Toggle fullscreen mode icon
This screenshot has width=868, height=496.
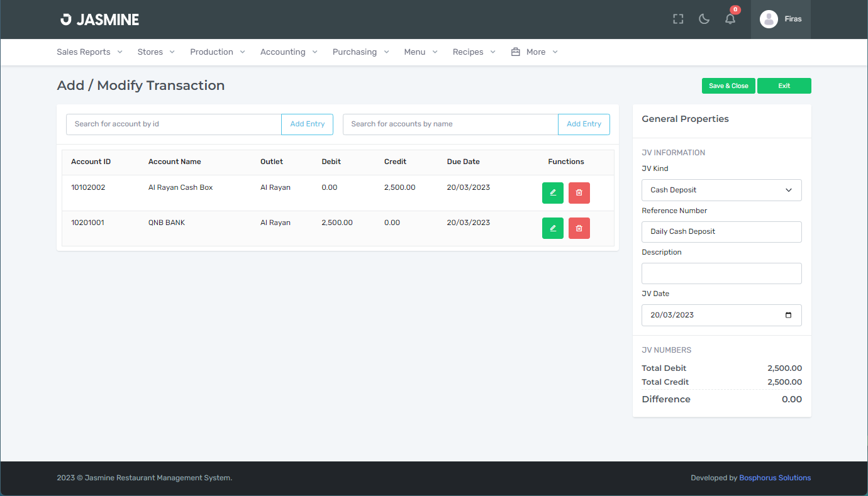(x=678, y=19)
